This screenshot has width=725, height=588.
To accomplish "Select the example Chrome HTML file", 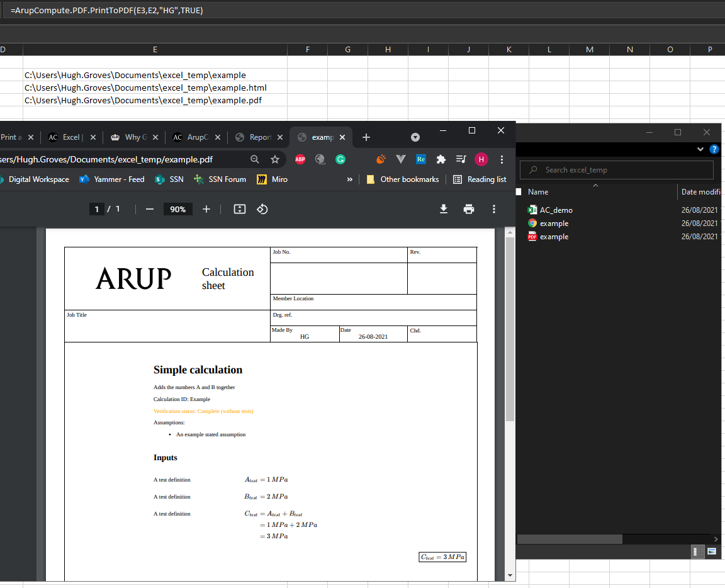I will (x=554, y=223).
